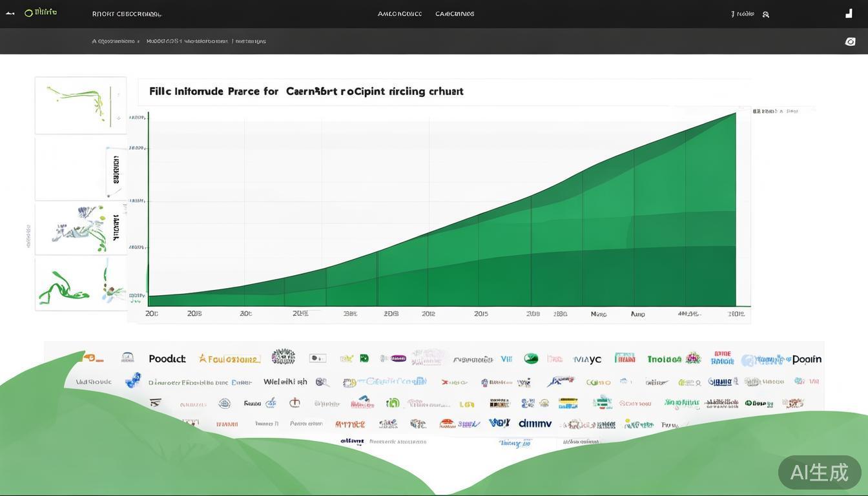Click the green oval logo in the first row
The image size is (868, 496).
(531, 358)
